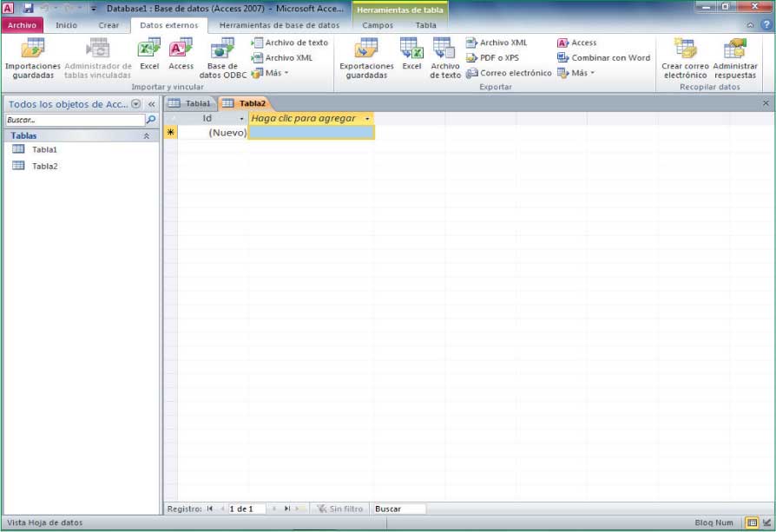Export via Correo electrónico
Image resolution: width=776 pixels, height=532 pixels.
[509, 73]
